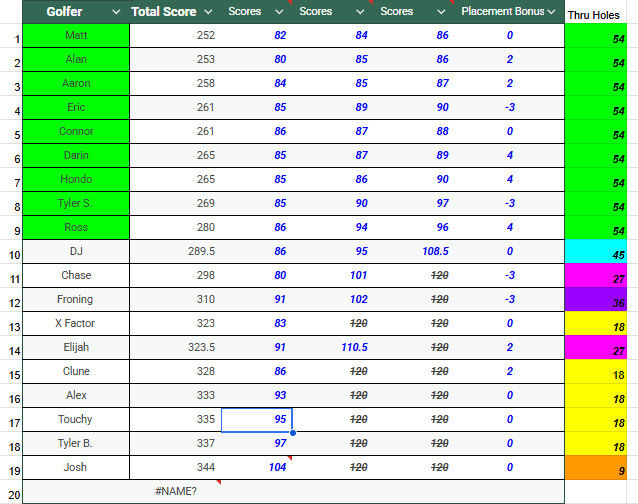This screenshot has width=638, height=504.
Task: Select the Froning golfer cell
Action: pyautogui.click(x=76, y=299)
